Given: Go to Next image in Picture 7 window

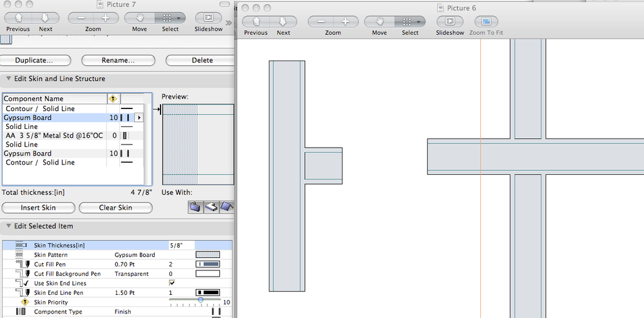Looking at the screenshot, I should tap(46, 18).
